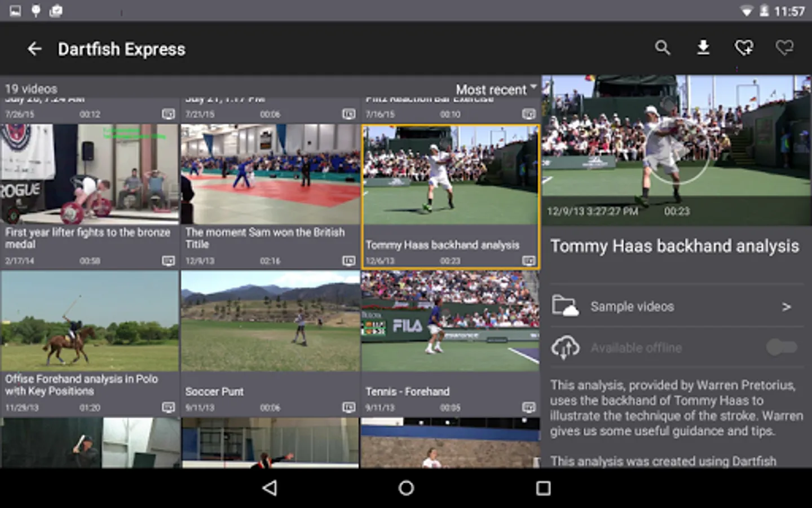Click screen icon on Tommy Haas card
Screen dimensions: 812x508
pos(528,261)
